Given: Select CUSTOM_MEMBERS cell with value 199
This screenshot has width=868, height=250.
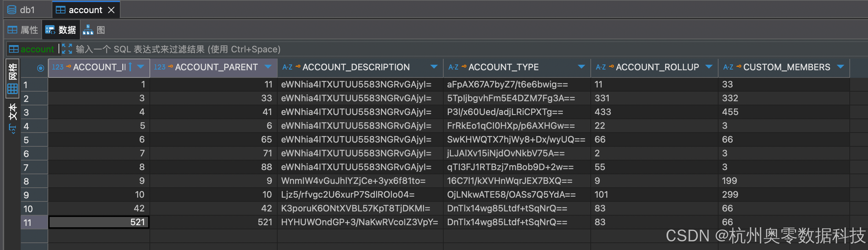Looking at the screenshot, I should coord(784,181).
